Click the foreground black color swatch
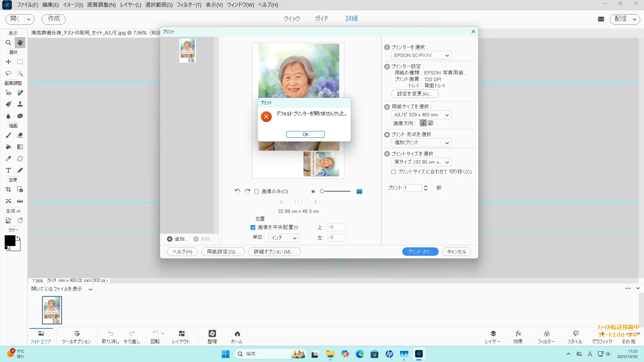The image size is (644, 362). [x=10, y=241]
